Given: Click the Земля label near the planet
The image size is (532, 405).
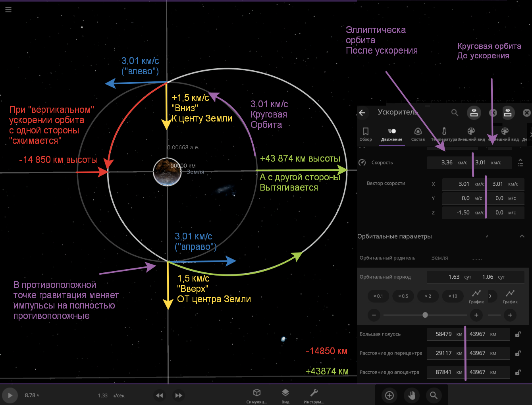Looking at the screenshot, I should pyautogui.click(x=195, y=172).
